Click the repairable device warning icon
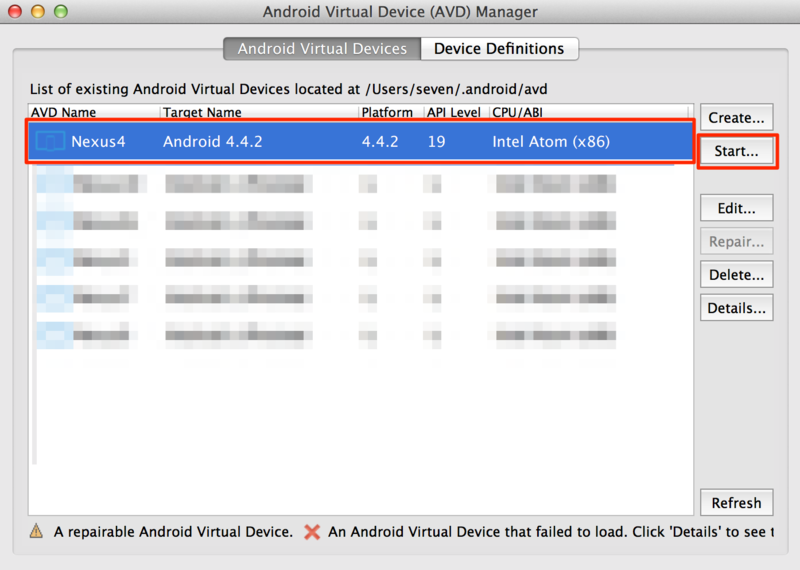 point(36,531)
